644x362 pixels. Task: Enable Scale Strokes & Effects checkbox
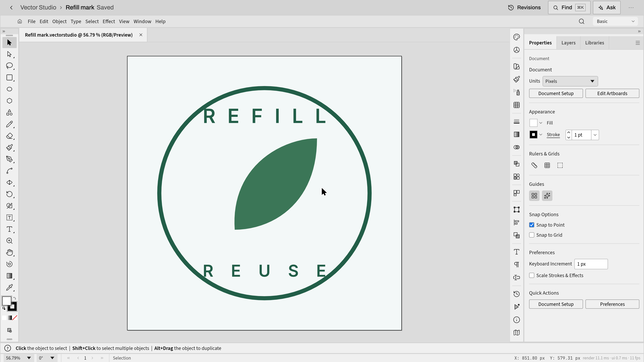tap(532, 275)
